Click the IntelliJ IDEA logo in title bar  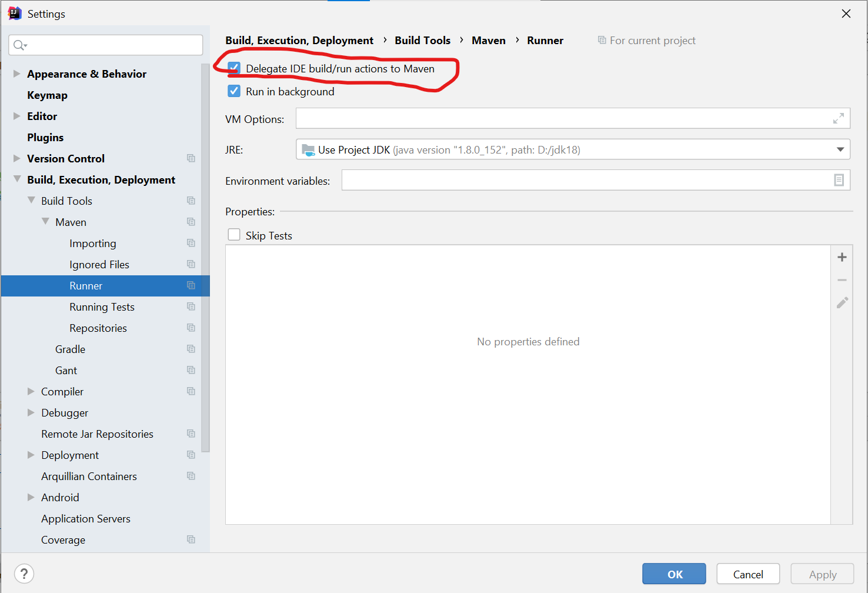(15, 14)
